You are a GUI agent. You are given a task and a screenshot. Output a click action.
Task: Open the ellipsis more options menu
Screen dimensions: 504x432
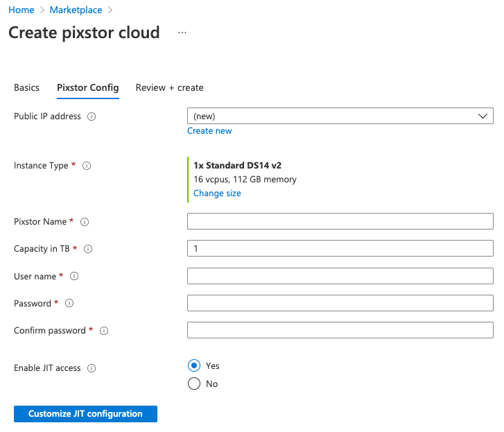(x=182, y=33)
